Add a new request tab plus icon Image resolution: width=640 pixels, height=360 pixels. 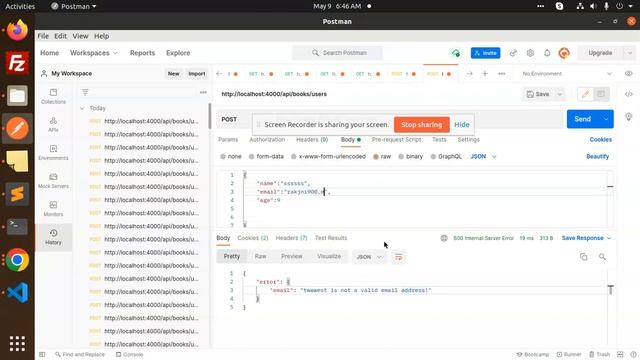(485, 73)
